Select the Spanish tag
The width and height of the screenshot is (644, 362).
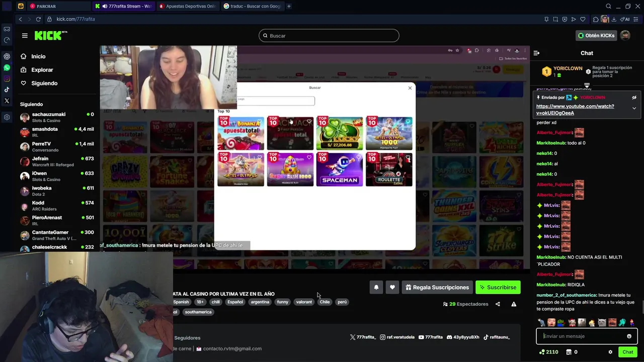coord(181,302)
